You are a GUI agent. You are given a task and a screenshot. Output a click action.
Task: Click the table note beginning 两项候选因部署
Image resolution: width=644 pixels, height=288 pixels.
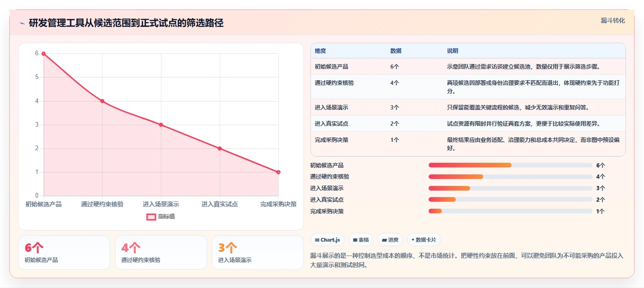pyautogui.click(x=533, y=87)
